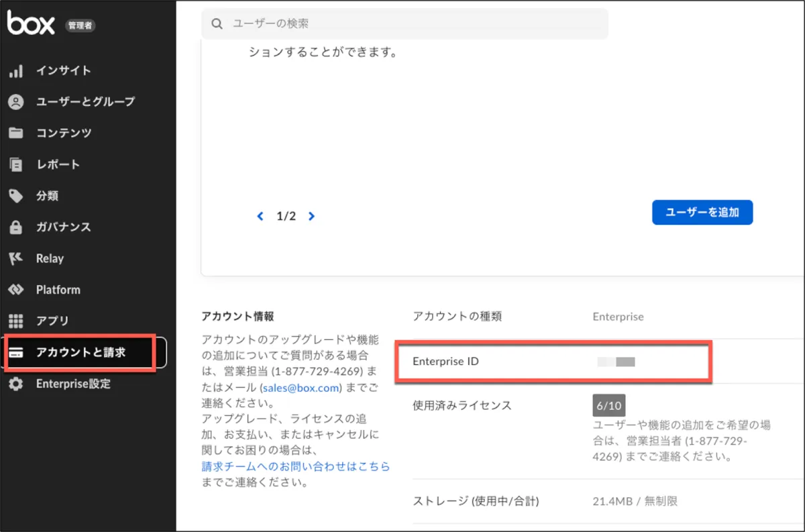Go to next slide with right chevron
Viewport: 805px width, 532px height.
point(311,216)
